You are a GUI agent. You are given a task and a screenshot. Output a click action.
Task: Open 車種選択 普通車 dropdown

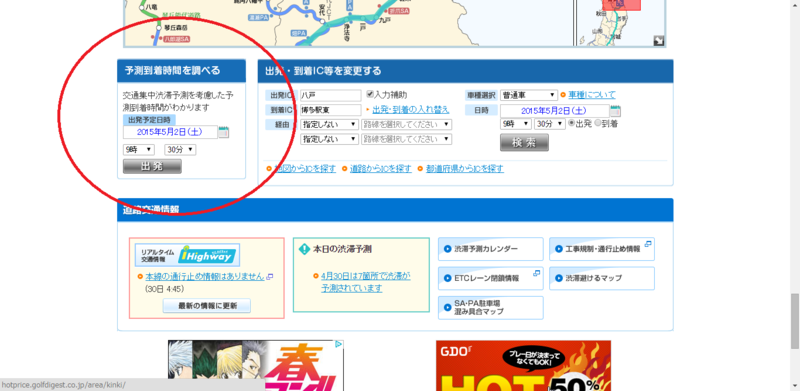coord(529,95)
